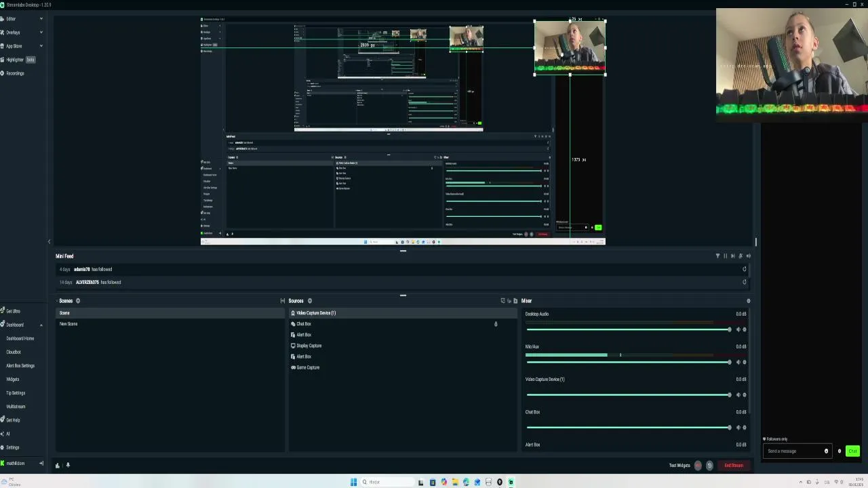Open Recordings in the sidebar
Screen dimensions: 868x488
tap(15, 73)
